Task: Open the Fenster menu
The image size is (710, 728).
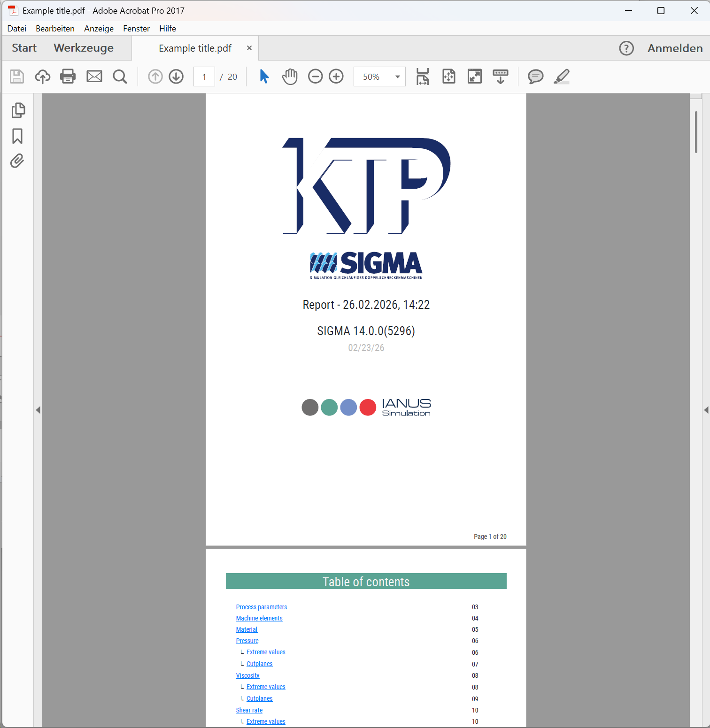Action: 136,29
